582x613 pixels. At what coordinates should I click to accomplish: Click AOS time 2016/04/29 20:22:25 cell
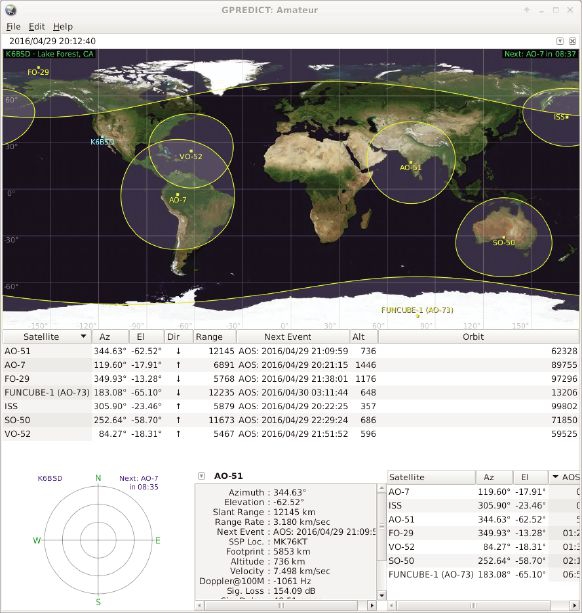pyautogui.click(x=293, y=406)
